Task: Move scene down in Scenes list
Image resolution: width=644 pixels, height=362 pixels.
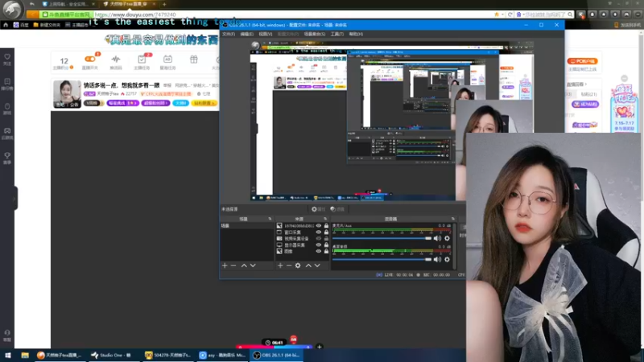Action: tap(253, 265)
